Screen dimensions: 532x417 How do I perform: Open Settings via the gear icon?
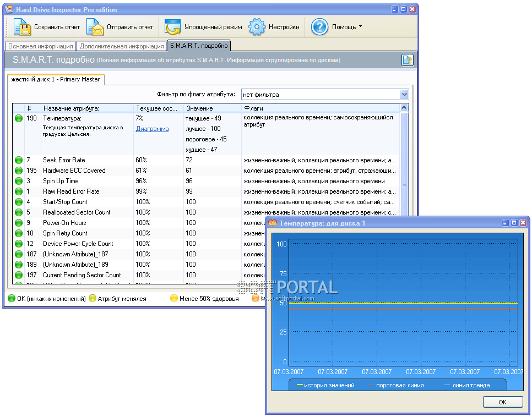pyautogui.click(x=257, y=27)
